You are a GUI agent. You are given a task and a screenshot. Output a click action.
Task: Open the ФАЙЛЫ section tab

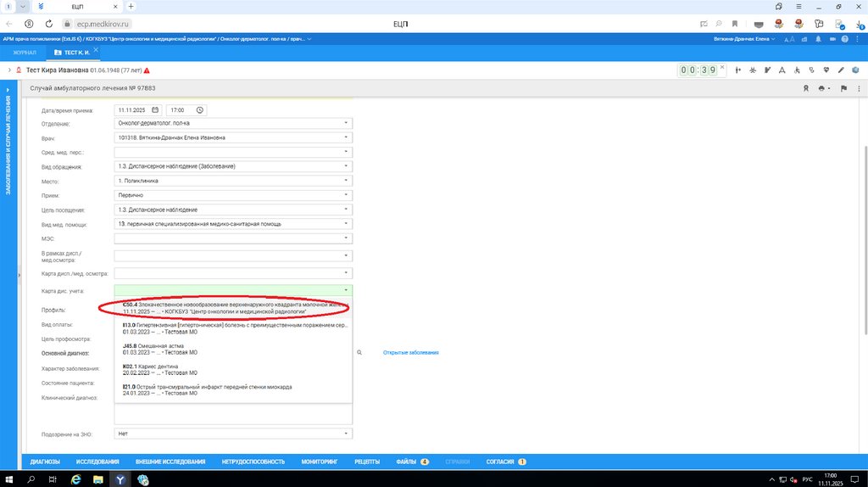coord(412,462)
